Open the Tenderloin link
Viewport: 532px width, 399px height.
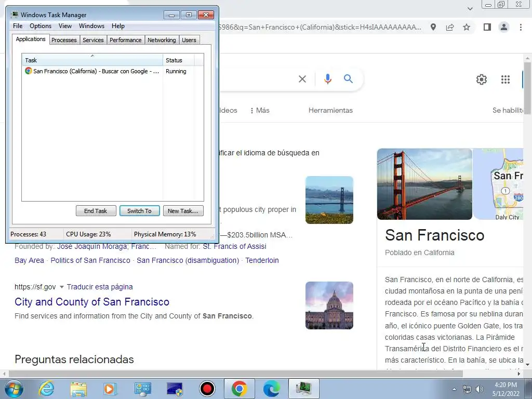tap(262, 260)
